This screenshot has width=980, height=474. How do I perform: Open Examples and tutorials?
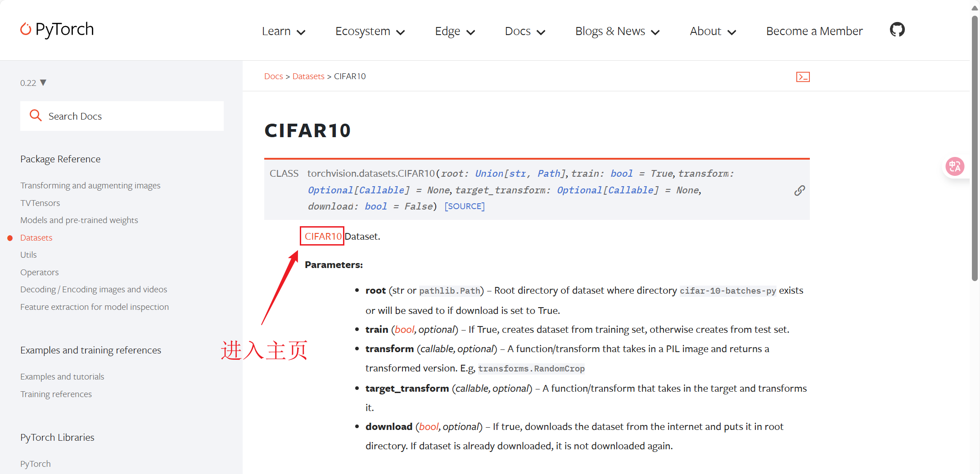pos(62,376)
